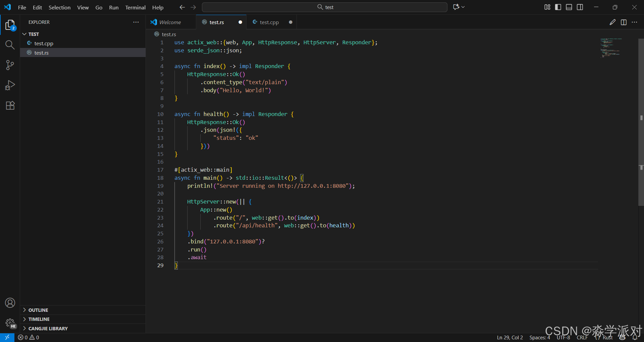644x342 pixels.
Task: Change file encoding UTF-8
Action: [563, 338]
